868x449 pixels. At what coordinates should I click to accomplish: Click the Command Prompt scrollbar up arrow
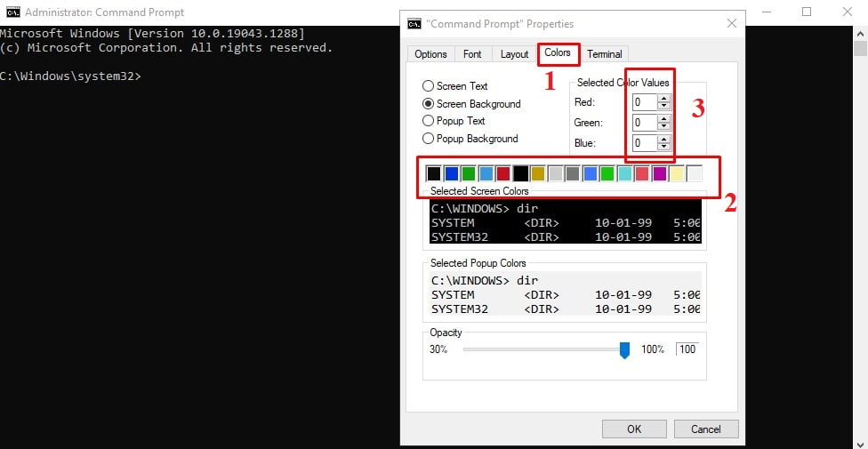point(860,33)
